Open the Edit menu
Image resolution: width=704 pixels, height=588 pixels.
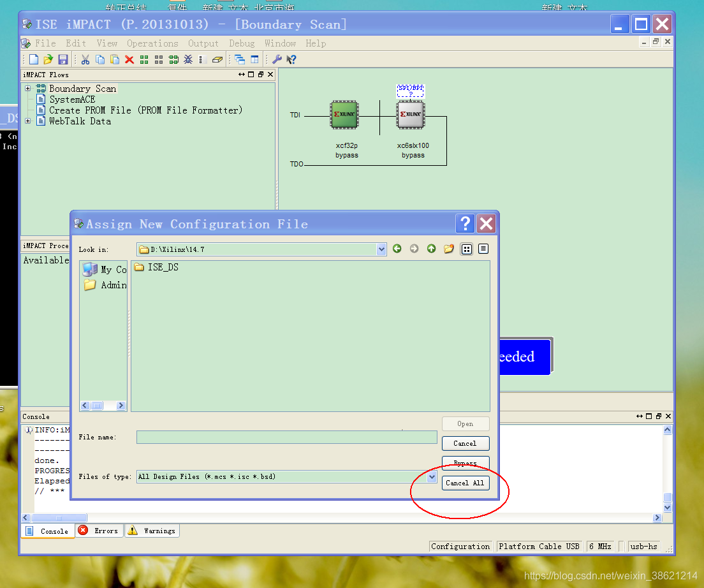point(76,43)
